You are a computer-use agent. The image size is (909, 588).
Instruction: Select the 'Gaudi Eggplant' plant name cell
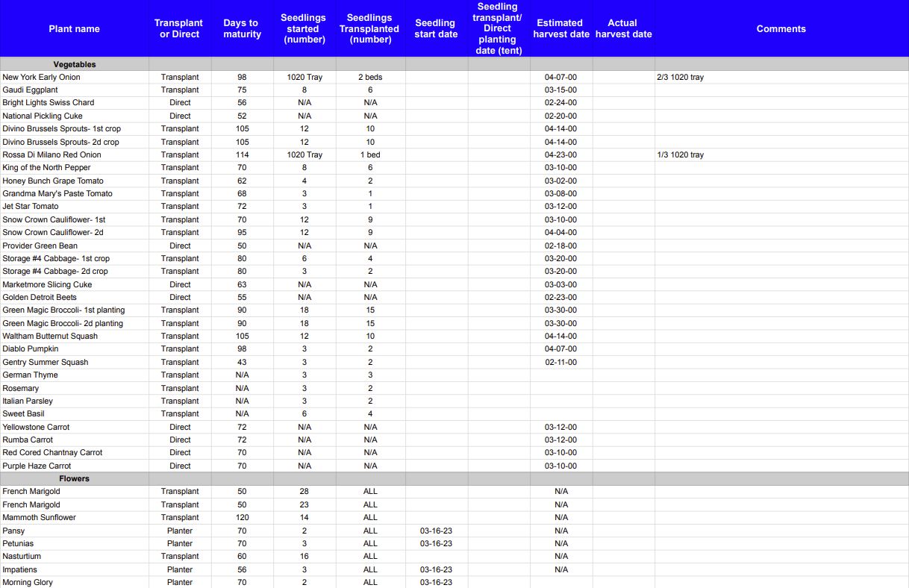[30, 90]
